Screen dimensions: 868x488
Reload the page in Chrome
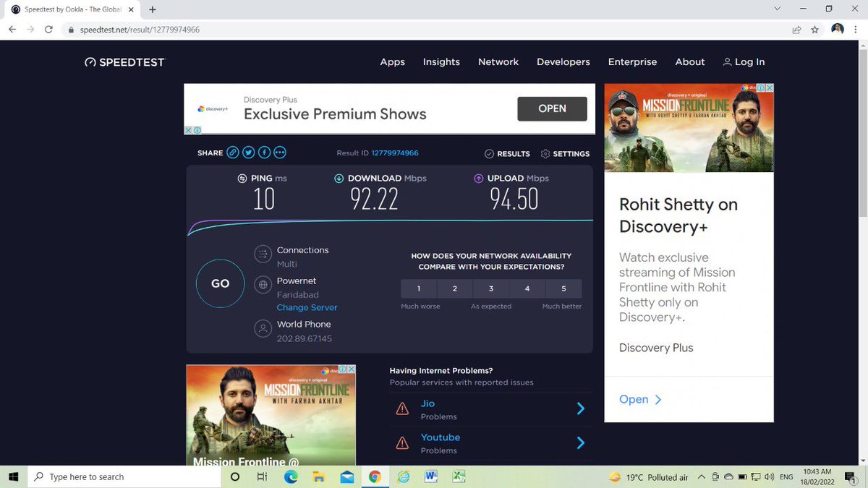48,30
